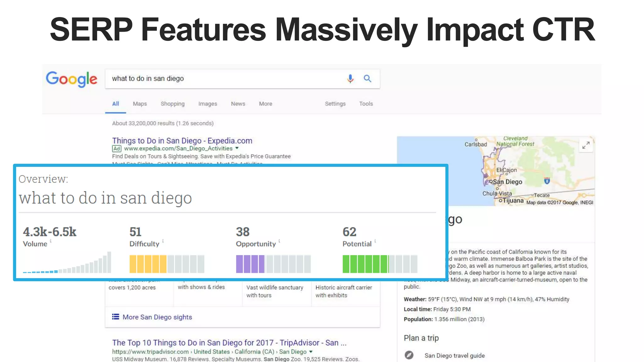This screenshot has height=362, width=644.
Task: Click the green Potential score bar
Action: (x=380, y=264)
